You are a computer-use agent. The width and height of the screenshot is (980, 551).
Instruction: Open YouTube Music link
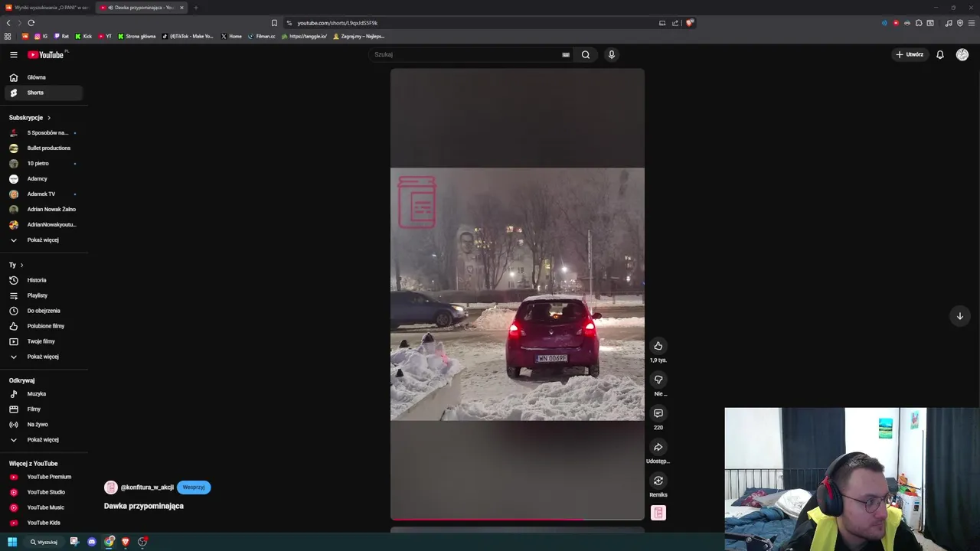click(x=44, y=507)
